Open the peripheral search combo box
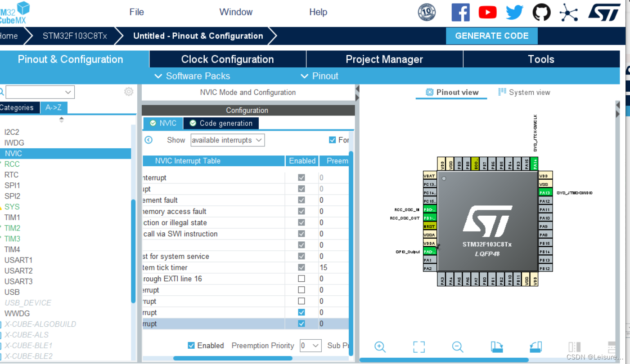The height and width of the screenshot is (364, 630). [40, 92]
